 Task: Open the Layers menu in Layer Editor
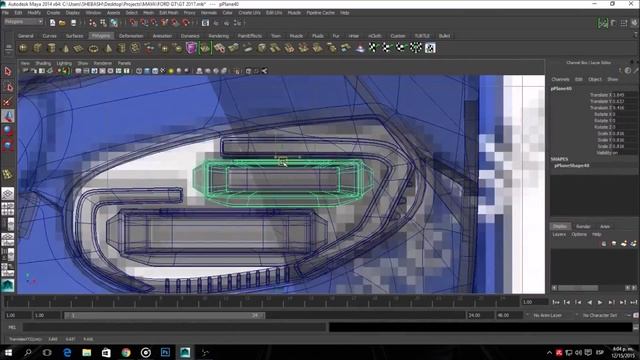click(x=559, y=234)
